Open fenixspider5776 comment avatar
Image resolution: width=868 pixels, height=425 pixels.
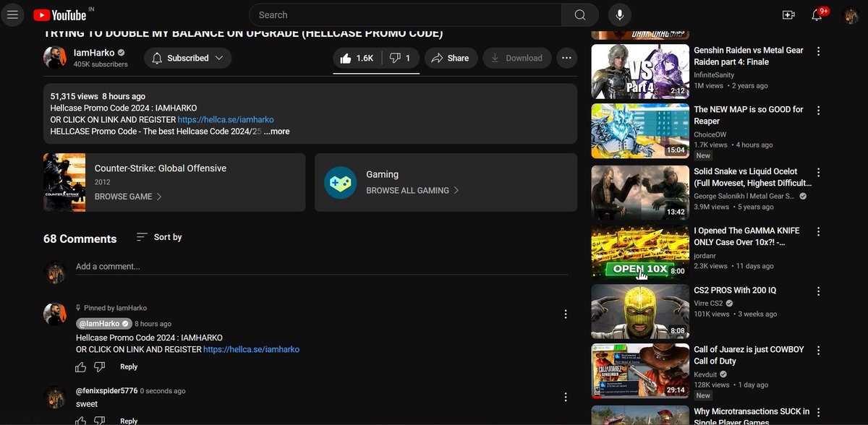[x=55, y=397]
